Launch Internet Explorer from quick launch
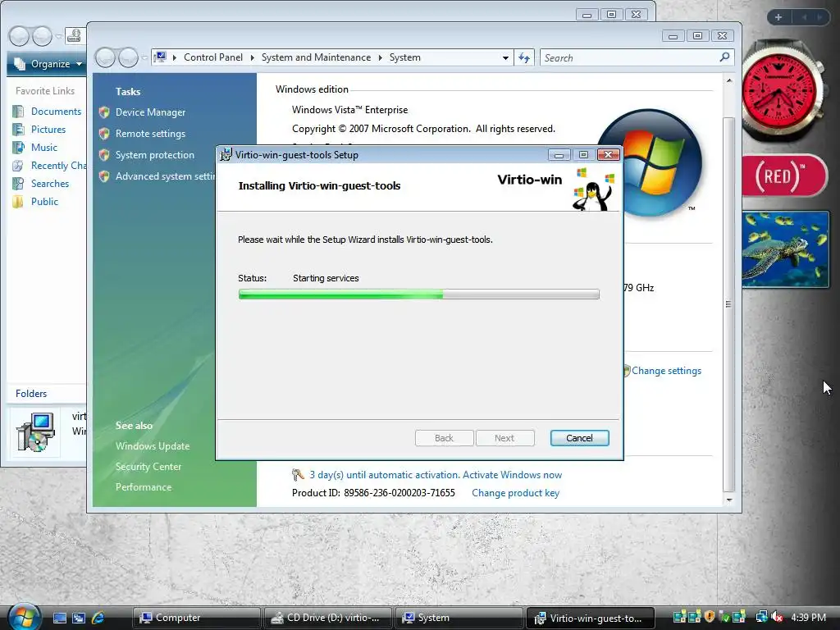Screen dimensions: 840x630 coord(98,618)
